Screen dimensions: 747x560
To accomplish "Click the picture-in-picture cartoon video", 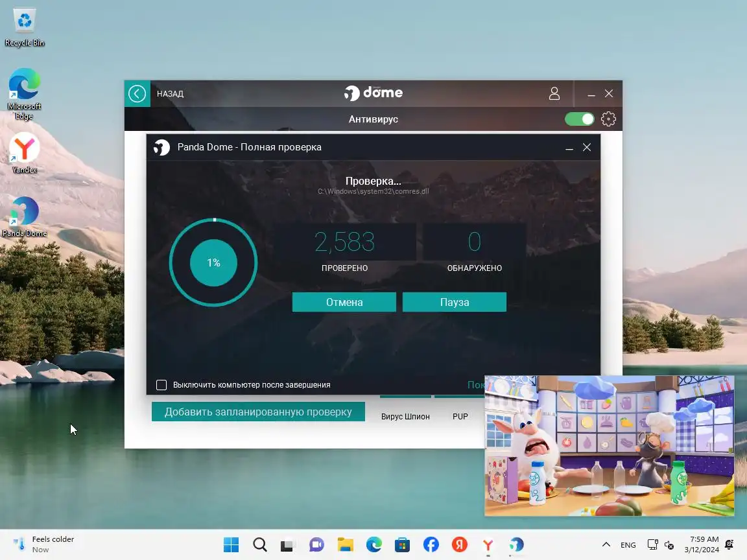I will (x=610, y=446).
